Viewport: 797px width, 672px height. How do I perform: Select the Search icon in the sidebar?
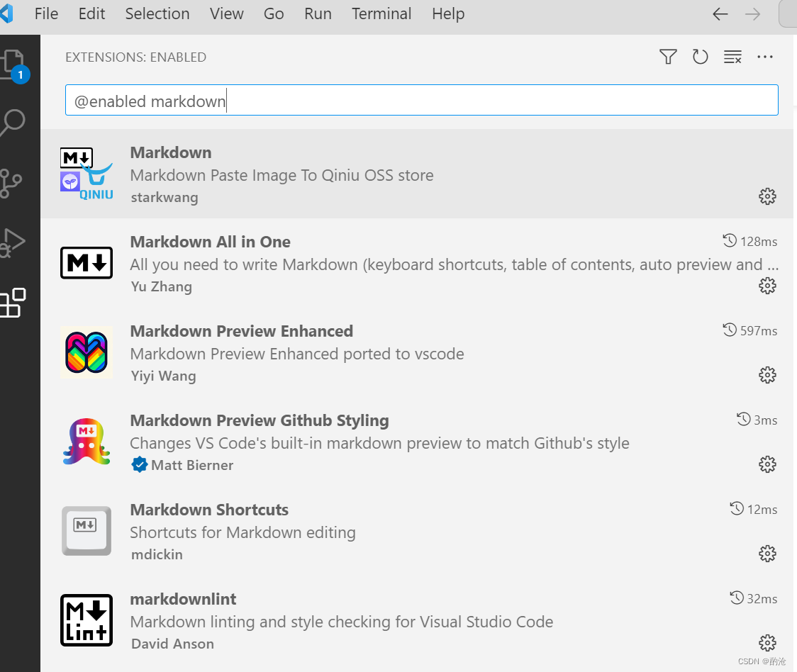pos(19,122)
